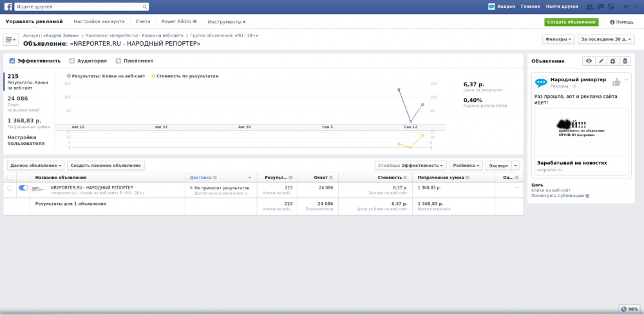The width and height of the screenshot is (644, 315).
Task: Toggle Стоимость по результатам legend
Action: [x=185, y=76]
